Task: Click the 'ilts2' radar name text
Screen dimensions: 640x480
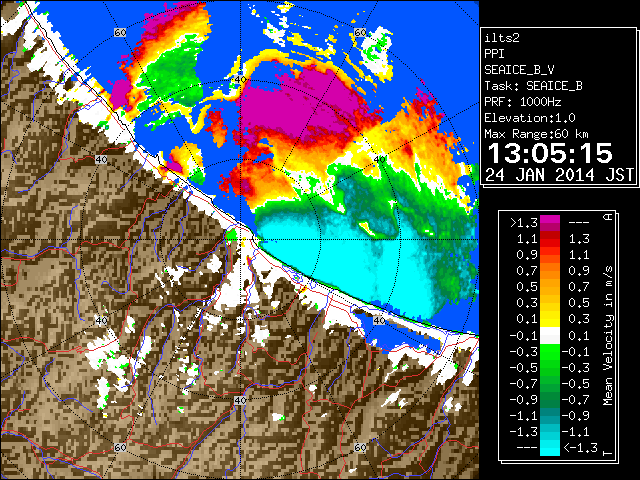Action: pos(502,38)
